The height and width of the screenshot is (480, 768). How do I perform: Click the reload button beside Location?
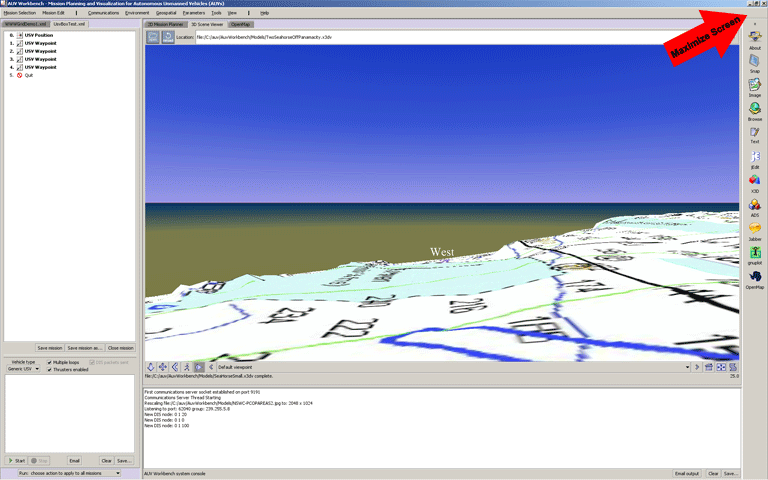(168, 36)
